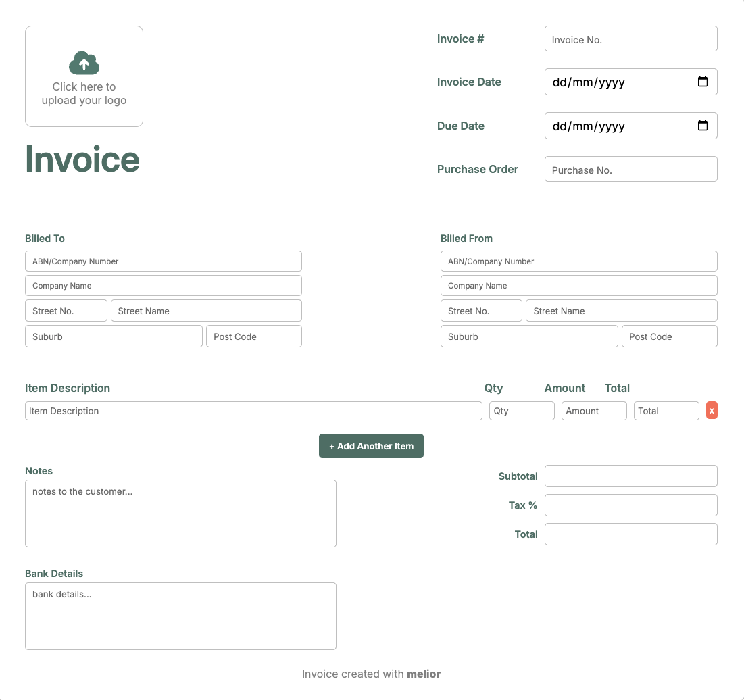Click the melior link in footer

[x=424, y=674]
